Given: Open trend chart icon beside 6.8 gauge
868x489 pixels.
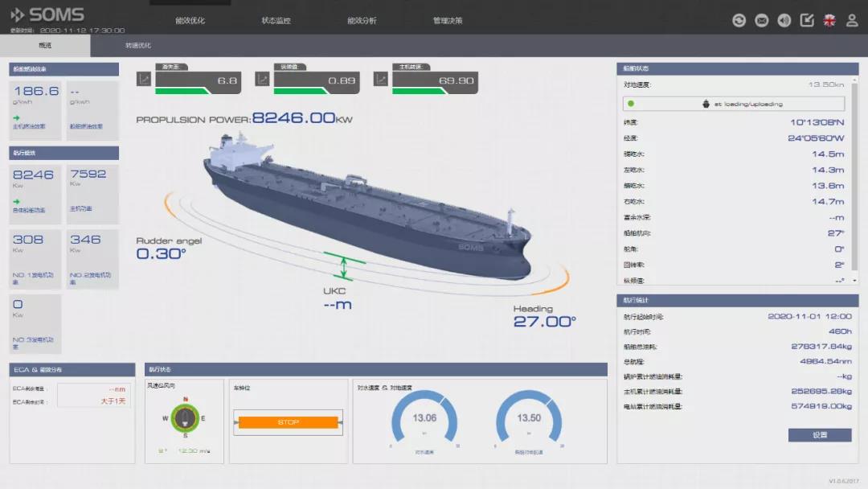Looking at the screenshot, I should pyautogui.click(x=144, y=79).
